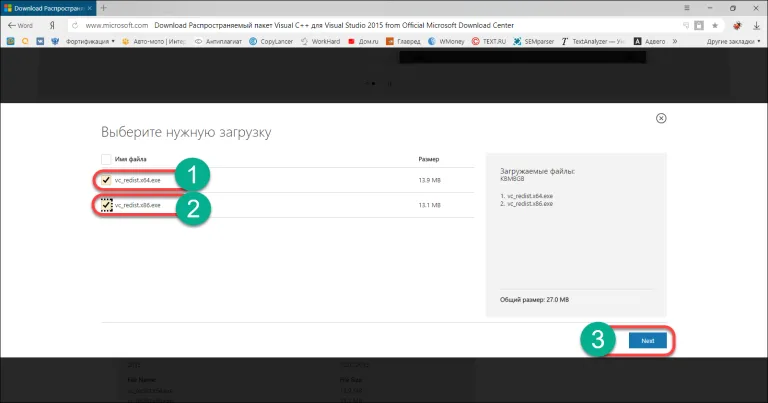Open the Другие закладки dropdown
Viewport: 768px width, 403px height.
[x=733, y=42]
